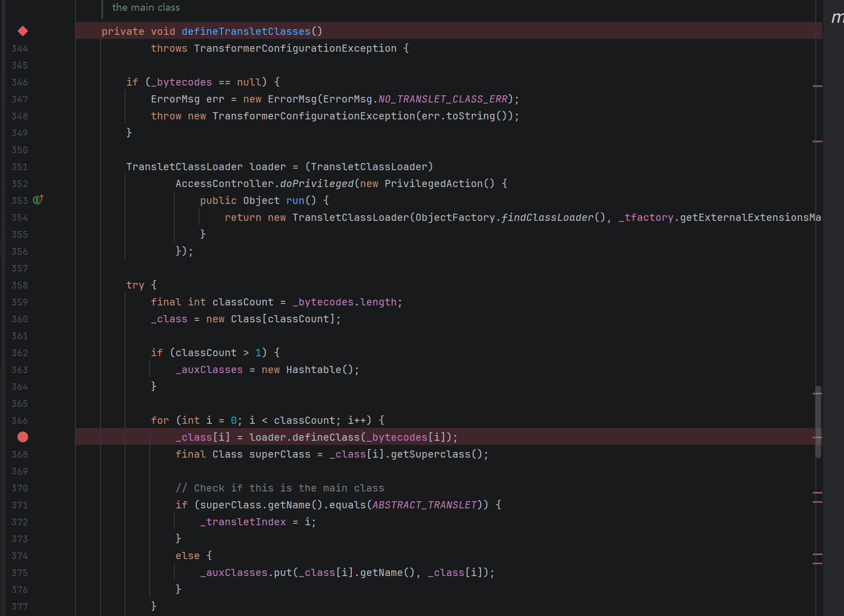Click the doPrivileged method call
The width and height of the screenshot is (844, 616).
pyautogui.click(x=316, y=183)
